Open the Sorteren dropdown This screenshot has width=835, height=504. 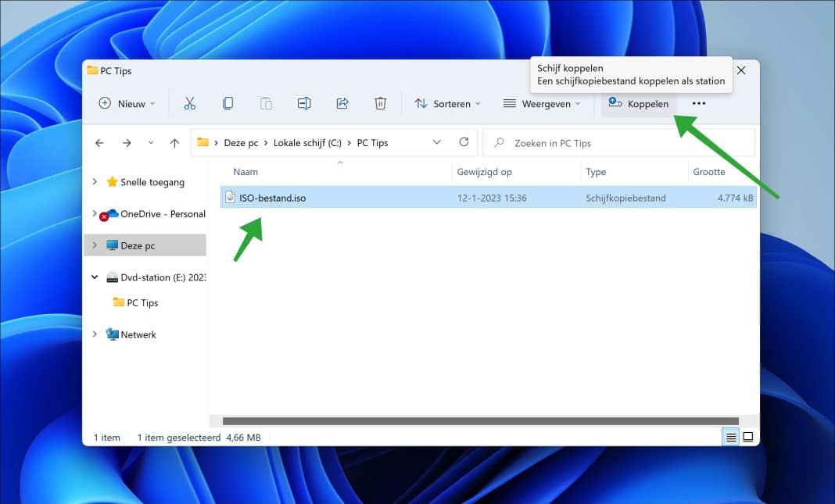pos(447,103)
